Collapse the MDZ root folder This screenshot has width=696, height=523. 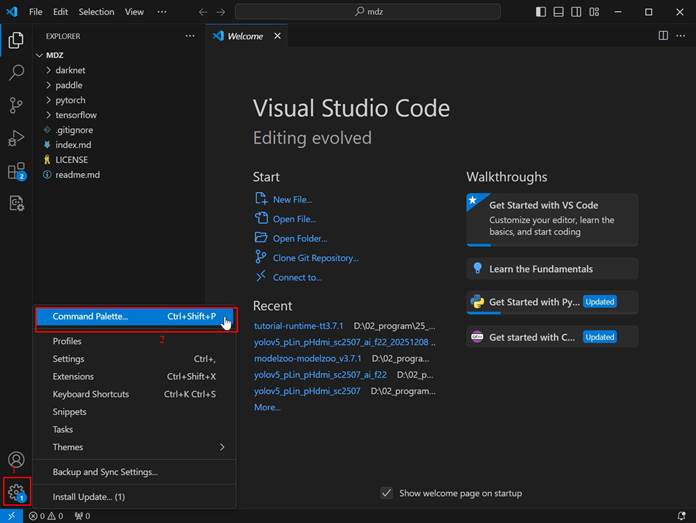tap(40, 55)
